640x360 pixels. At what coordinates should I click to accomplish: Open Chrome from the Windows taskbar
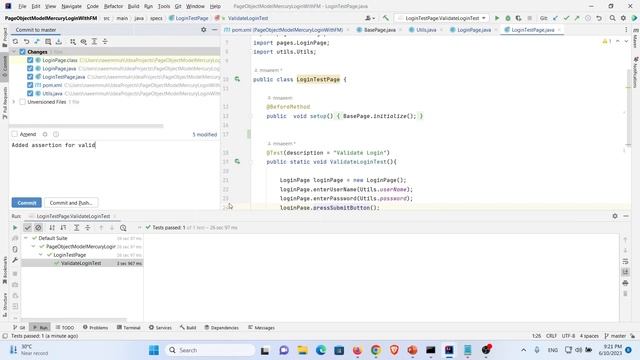tap(376, 350)
